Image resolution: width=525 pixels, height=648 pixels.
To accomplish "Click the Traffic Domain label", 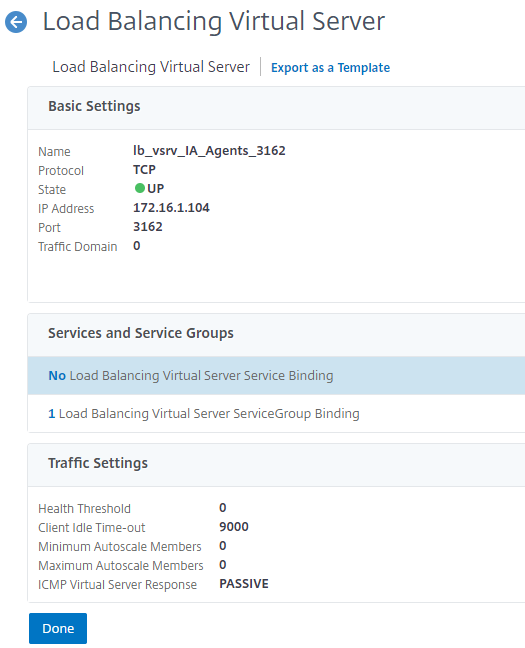I will [x=78, y=246].
